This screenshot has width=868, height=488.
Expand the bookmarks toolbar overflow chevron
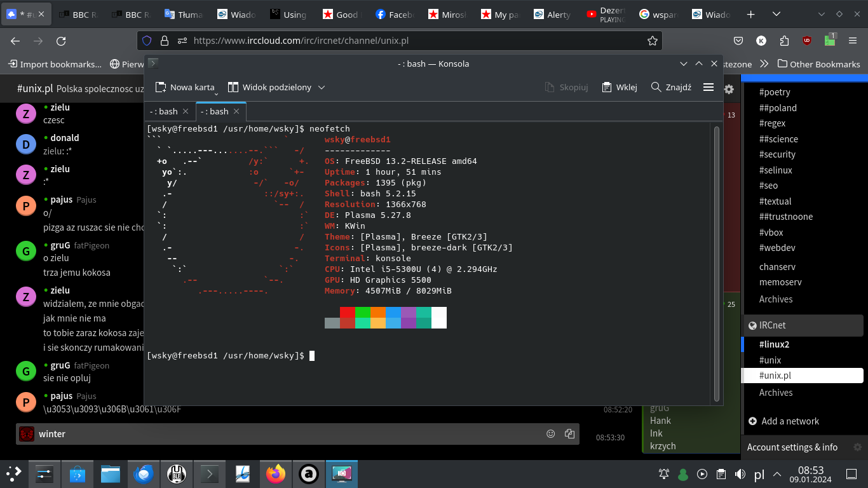(x=764, y=64)
